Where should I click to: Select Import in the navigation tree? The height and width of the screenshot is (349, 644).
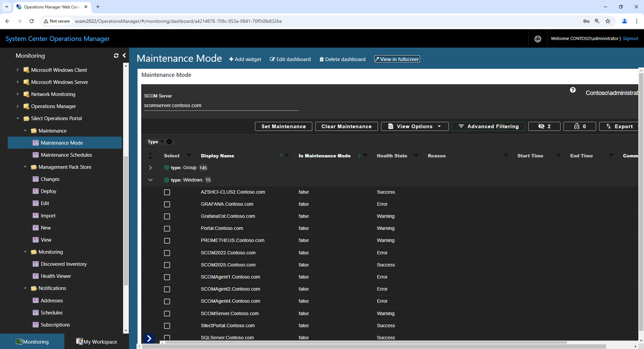[x=48, y=216]
